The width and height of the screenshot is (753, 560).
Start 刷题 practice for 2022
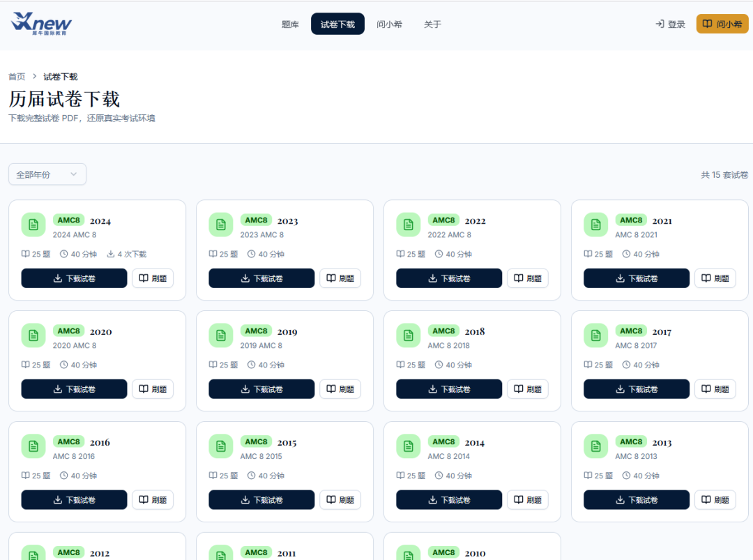point(528,278)
